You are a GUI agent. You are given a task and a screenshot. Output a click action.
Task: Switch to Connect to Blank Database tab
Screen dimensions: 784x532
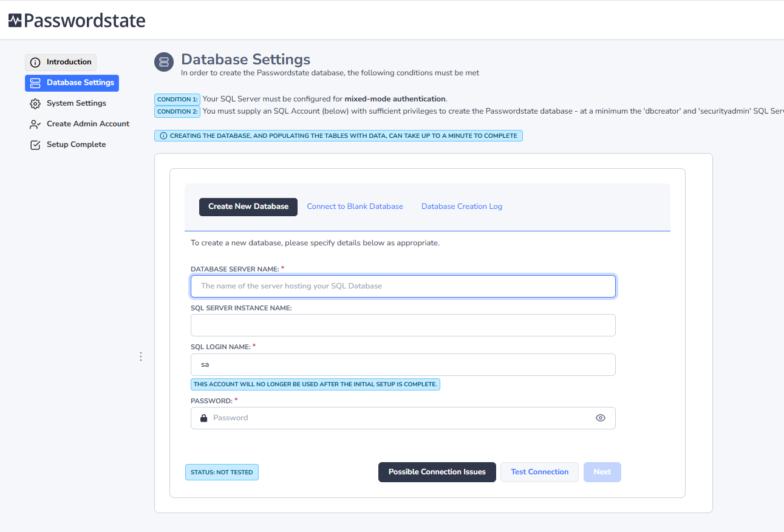(355, 206)
